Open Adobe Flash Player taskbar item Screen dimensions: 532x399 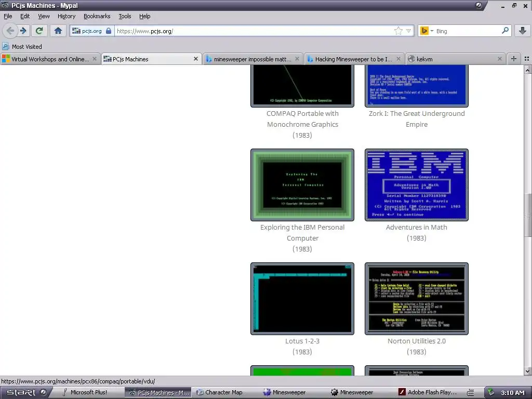coord(428,392)
